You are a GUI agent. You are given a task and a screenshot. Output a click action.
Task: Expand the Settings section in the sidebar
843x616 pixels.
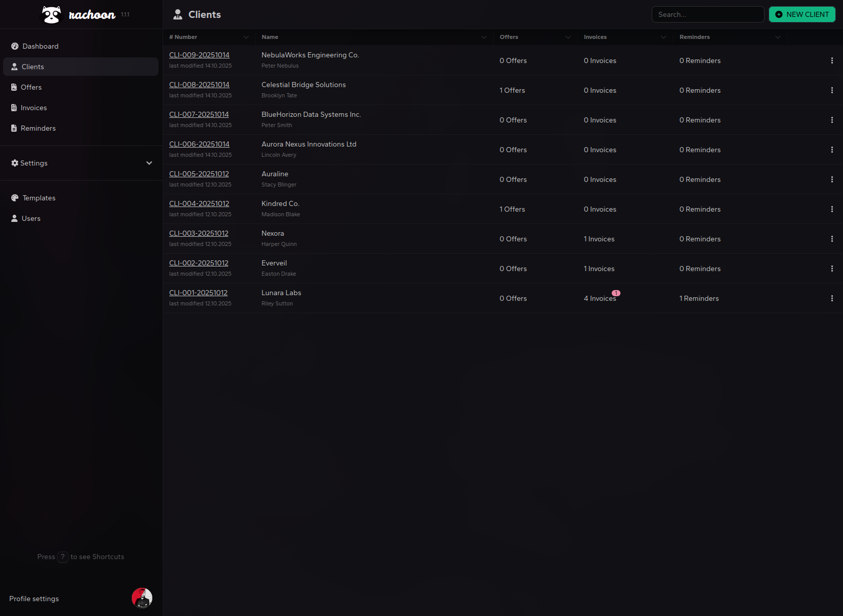click(x=149, y=163)
